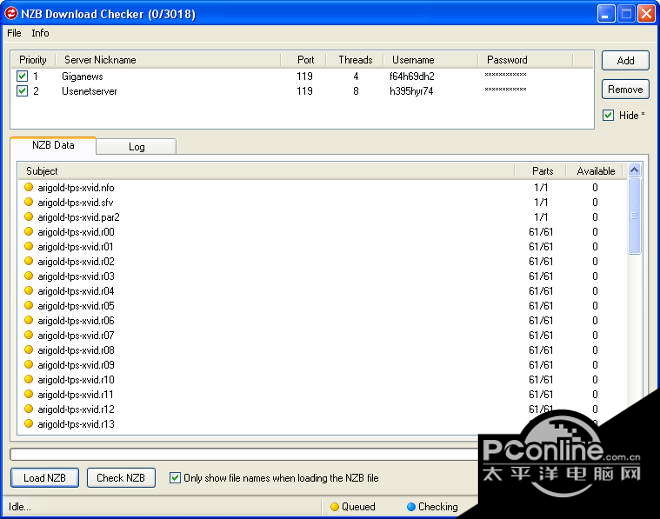
Task: Click the Password column header
Action: pos(525,60)
